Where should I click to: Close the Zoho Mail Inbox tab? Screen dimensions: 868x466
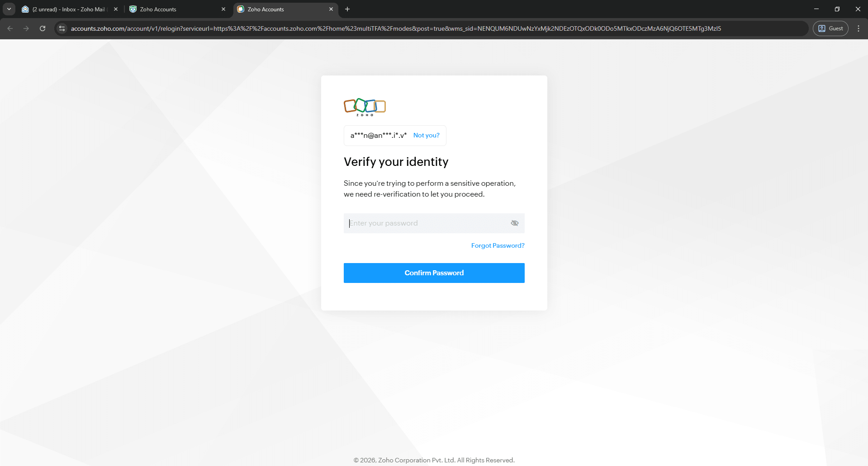[116, 9]
